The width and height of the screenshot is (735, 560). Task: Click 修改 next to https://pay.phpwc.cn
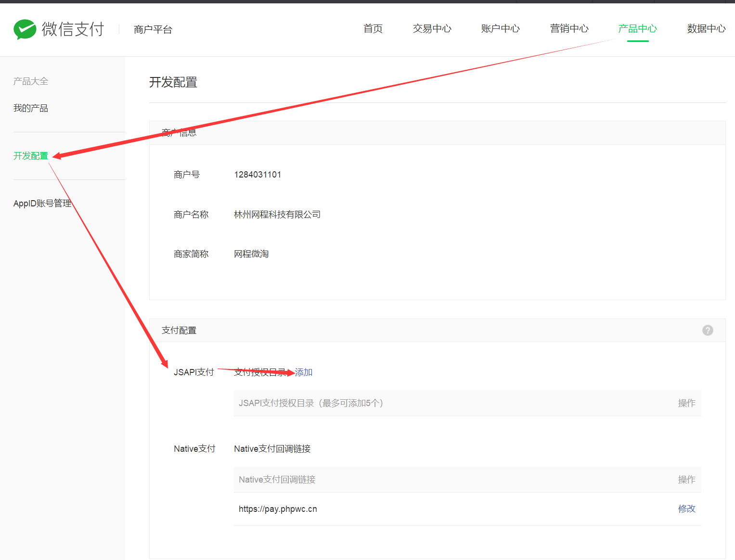click(x=686, y=509)
